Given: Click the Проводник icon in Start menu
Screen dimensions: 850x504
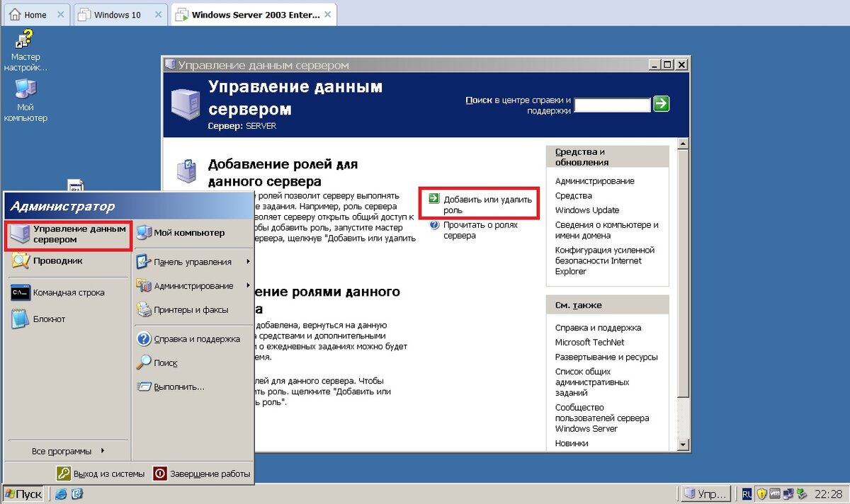Looking at the screenshot, I should pos(21,260).
